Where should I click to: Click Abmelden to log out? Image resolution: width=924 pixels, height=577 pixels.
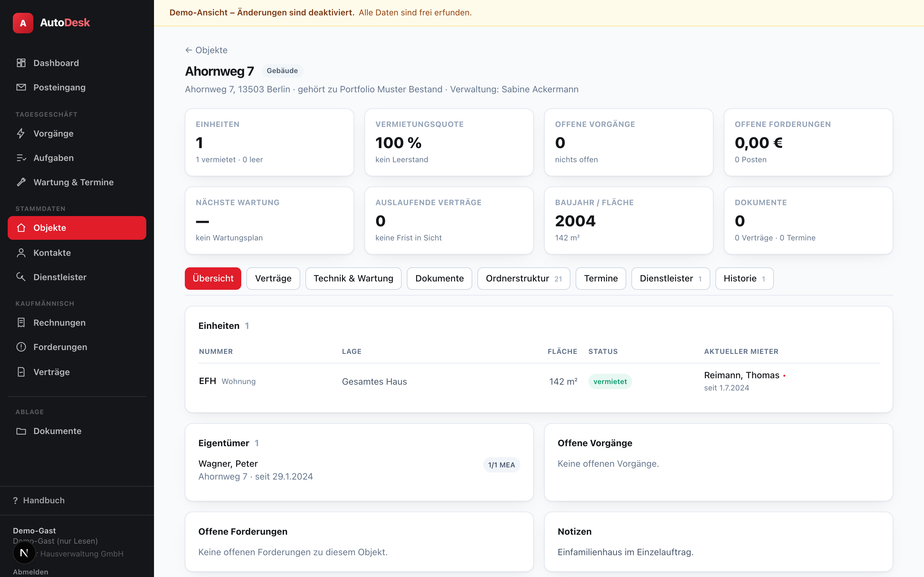pyautogui.click(x=30, y=572)
